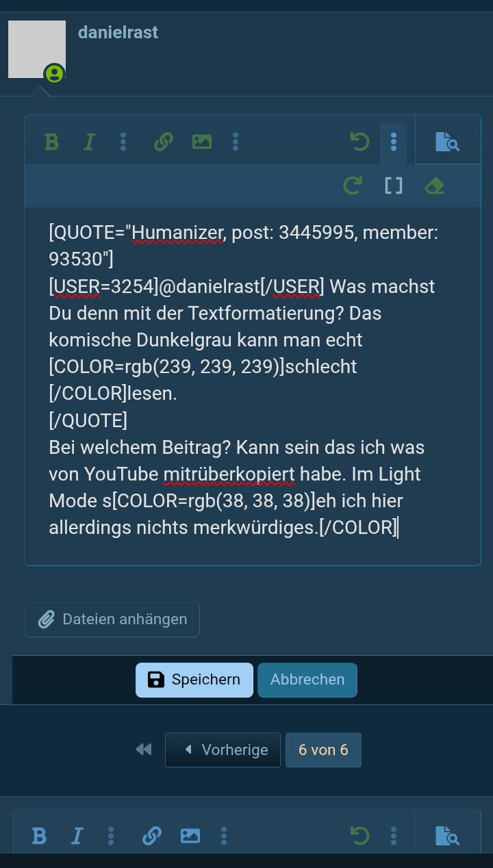The image size is (493, 868).
Task: Expand more insert options after image icon
Action: click(x=236, y=142)
